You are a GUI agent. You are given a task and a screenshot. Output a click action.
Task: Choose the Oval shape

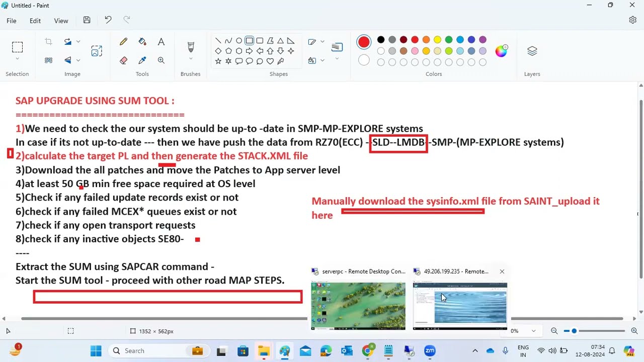click(239, 41)
